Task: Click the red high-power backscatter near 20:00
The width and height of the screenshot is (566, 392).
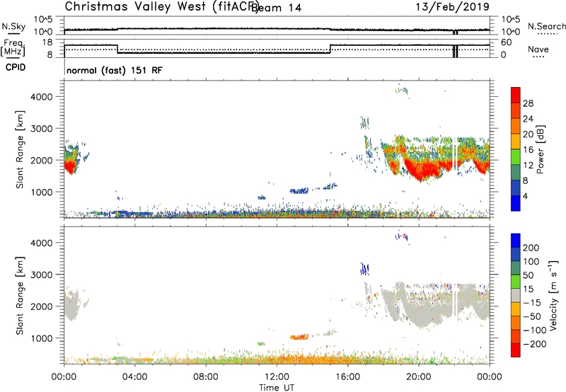Action: [424, 170]
